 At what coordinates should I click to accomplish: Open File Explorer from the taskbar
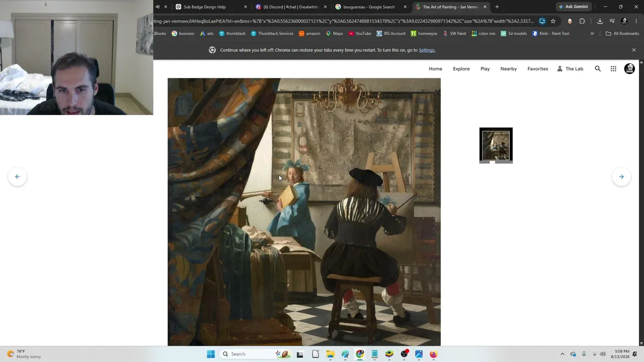click(330, 354)
